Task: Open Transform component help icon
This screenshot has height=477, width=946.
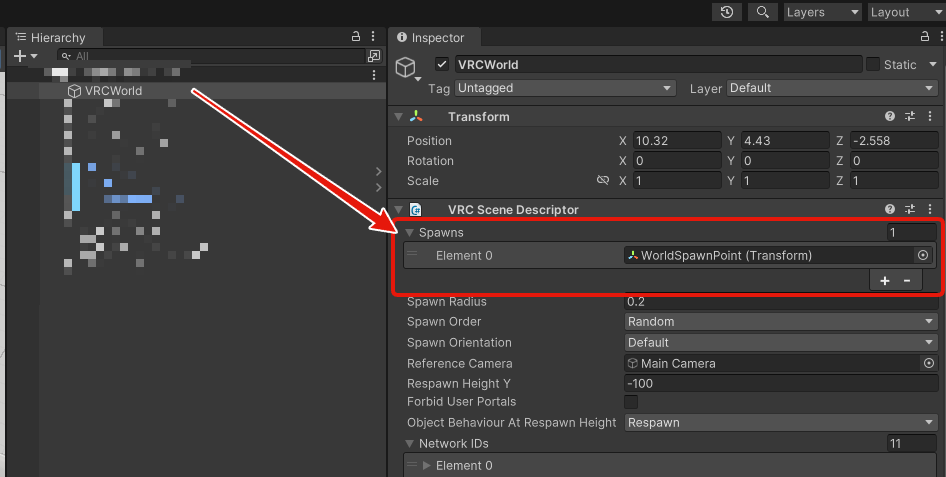Action: (890, 116)
